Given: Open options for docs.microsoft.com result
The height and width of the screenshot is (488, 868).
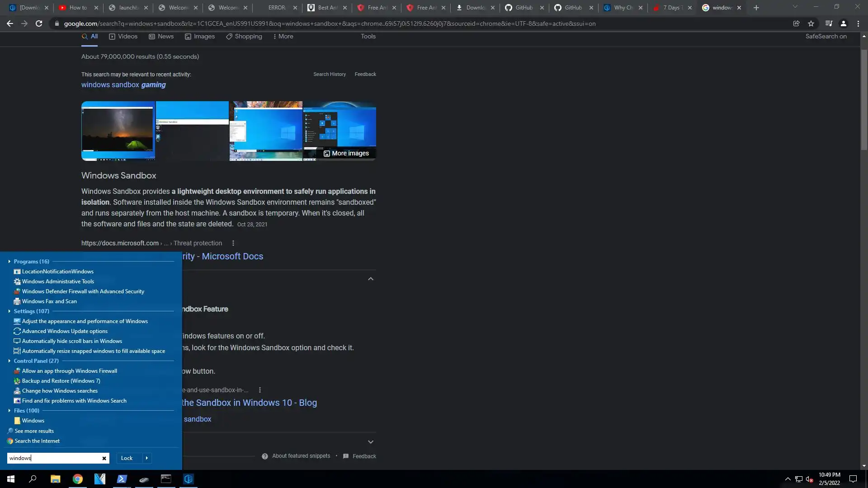Looking at the screenshot, I should [x=233, y=243].
